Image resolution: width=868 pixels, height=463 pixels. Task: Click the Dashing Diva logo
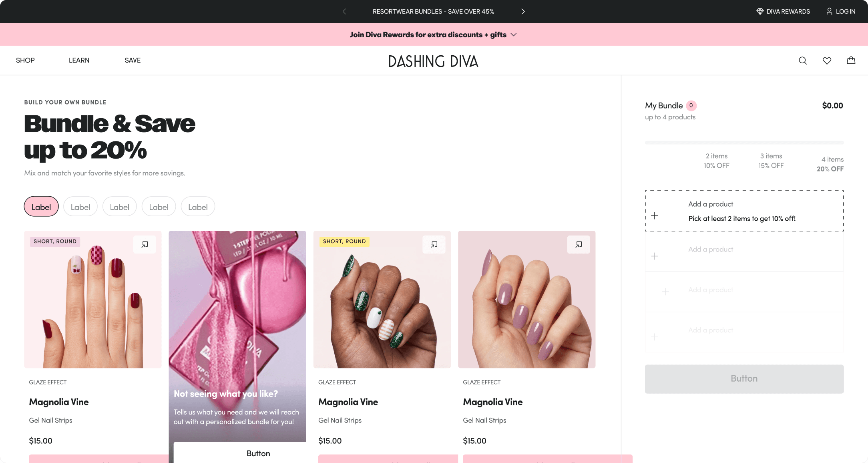point(434,61)
